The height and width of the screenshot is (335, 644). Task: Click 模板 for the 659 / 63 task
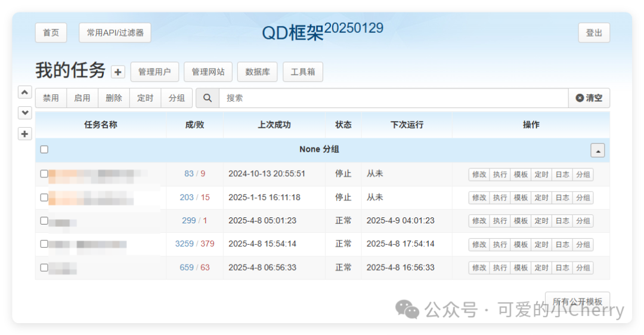coord(521,268)
